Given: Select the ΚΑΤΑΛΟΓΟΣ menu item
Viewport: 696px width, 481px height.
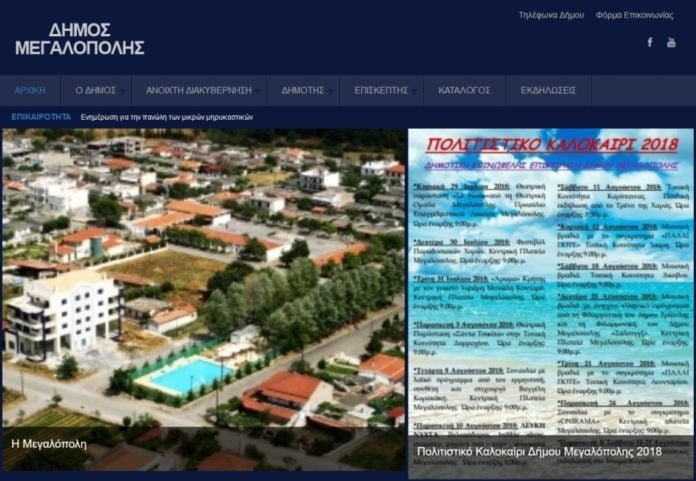Looking at the screenshot, I should [x=464, y=90].
